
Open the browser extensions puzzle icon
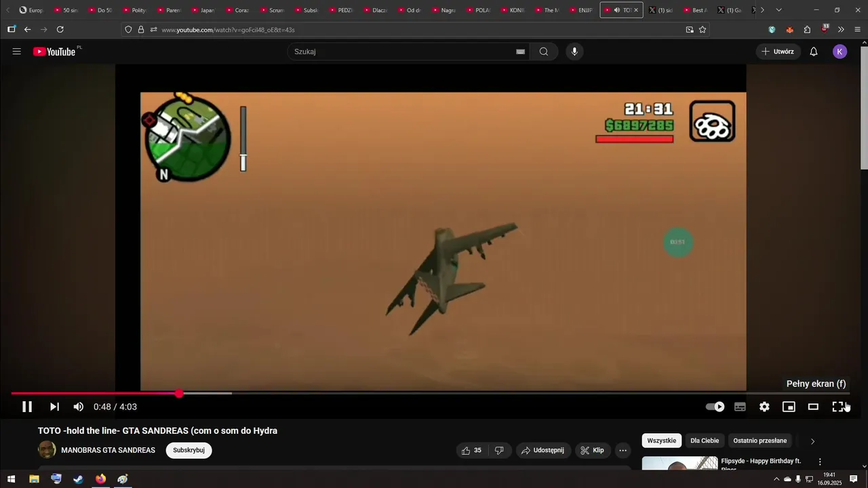807,30
